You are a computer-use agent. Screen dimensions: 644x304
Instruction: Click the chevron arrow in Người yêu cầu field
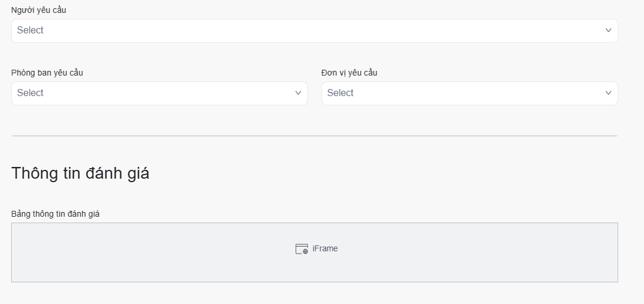[x=608, y=30]
